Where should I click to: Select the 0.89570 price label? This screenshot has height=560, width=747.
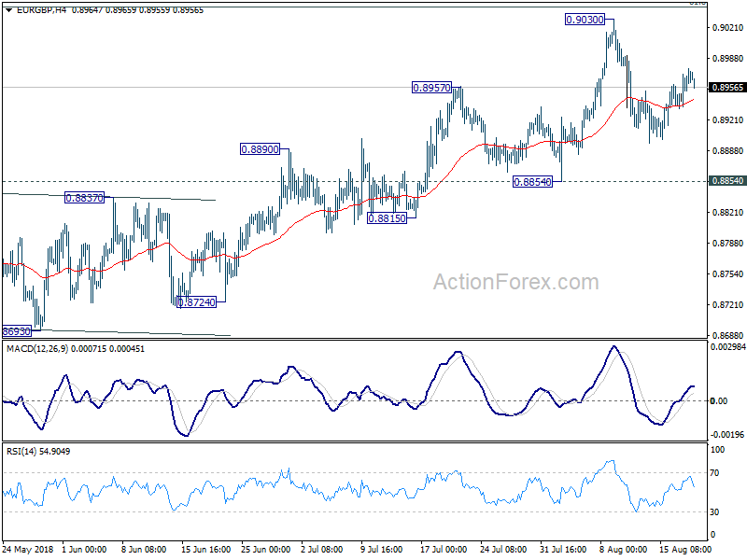(431, 88)
